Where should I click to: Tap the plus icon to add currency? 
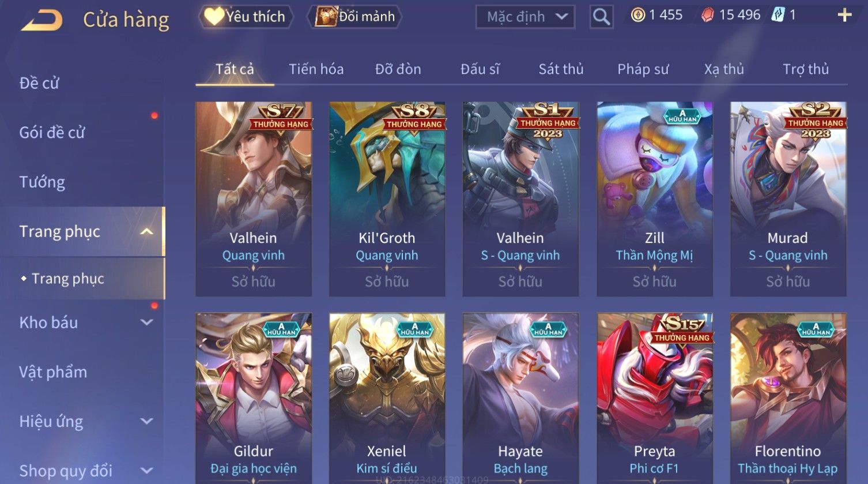(x=844, y=16)
